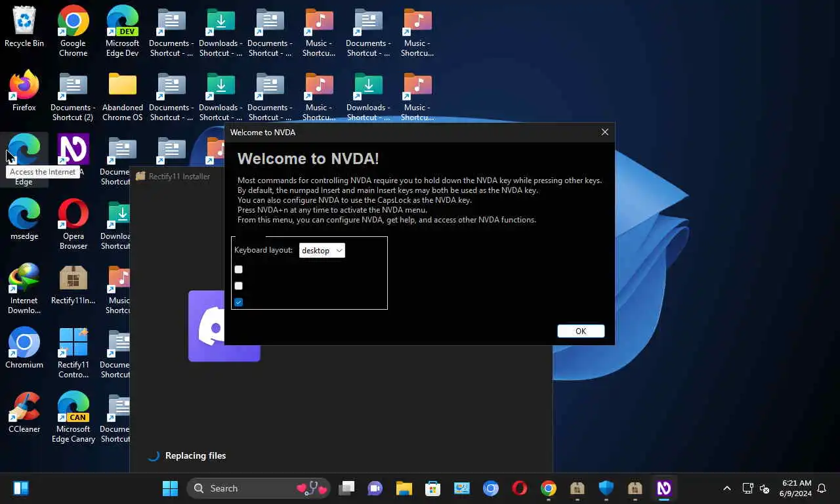Select the Internet Download Manager desktop icon
Image resolution: width=840 pixels, height=504 pixels.
(24, 288)
